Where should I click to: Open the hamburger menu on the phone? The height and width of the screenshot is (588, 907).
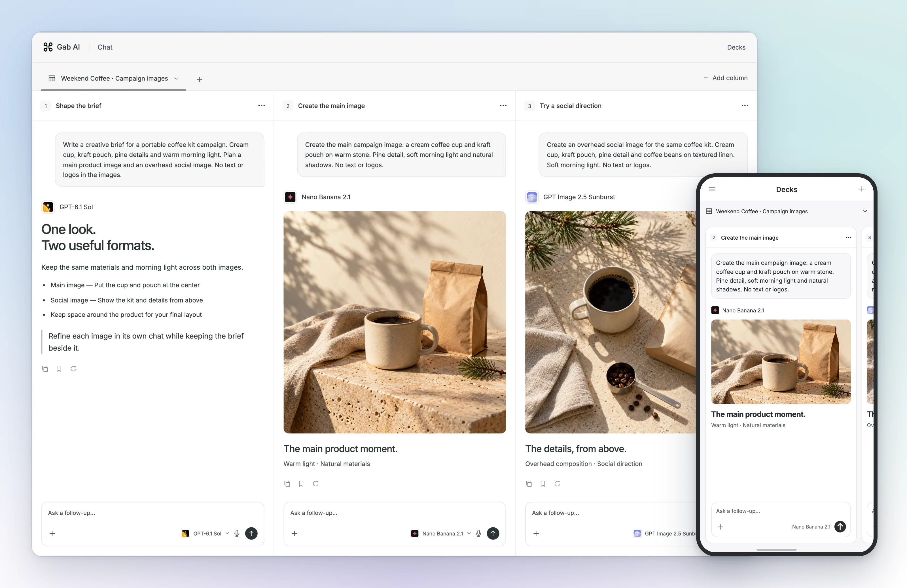tap(711, 189)
